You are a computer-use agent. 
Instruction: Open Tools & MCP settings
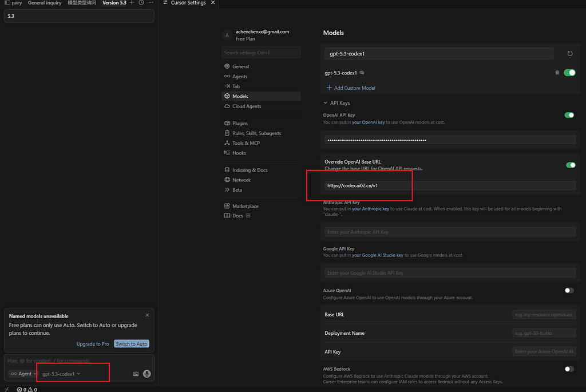pyautogui.click(x=261, y=143)
